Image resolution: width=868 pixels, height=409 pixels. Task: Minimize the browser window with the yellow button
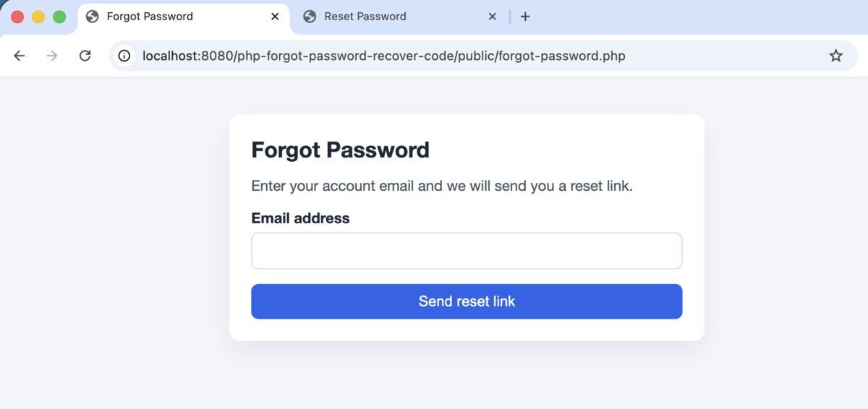pos(38,17)
